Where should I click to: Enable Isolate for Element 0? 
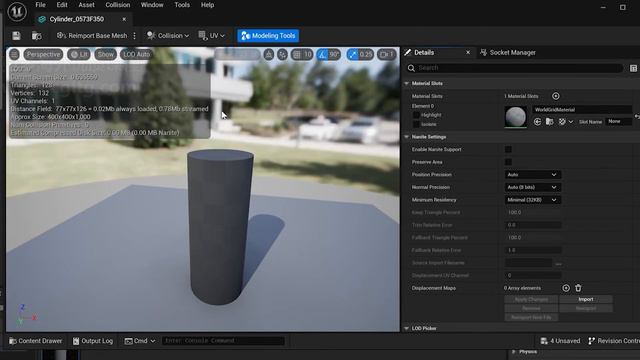pyautogui.click(x=416, y=124)
